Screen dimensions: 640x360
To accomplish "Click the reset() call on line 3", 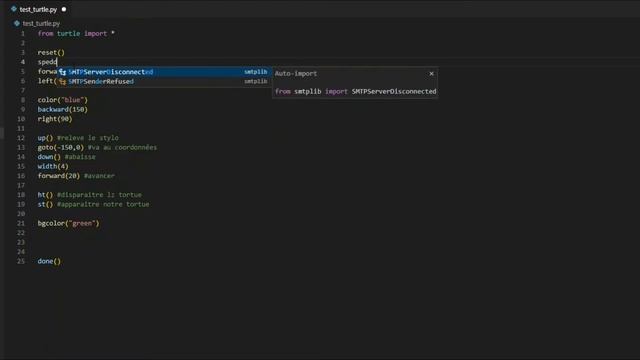I will pos(51,53).
